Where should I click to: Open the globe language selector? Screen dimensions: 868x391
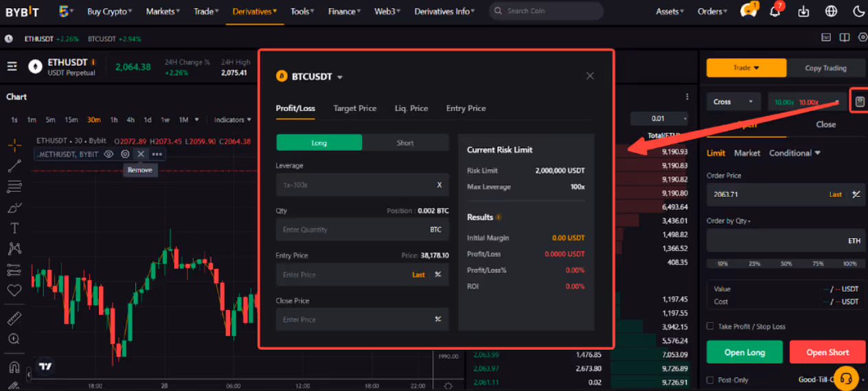point(832,12)
